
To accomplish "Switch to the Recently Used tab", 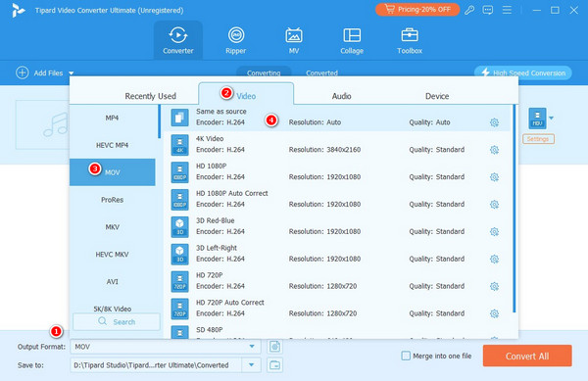I will coord(150,96).
